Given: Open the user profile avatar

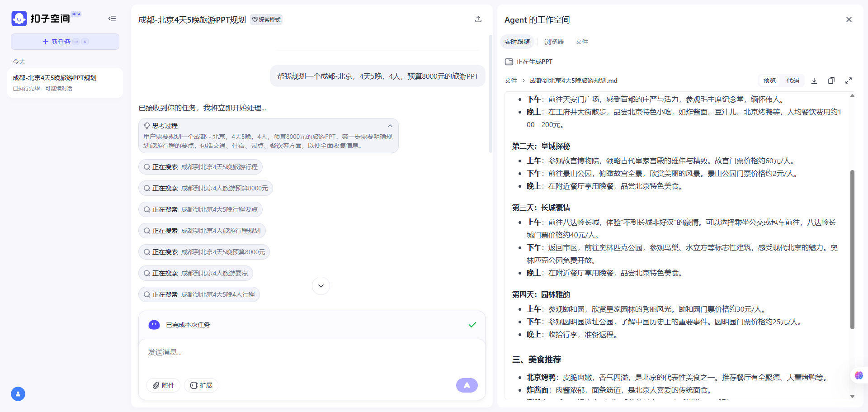Looking at the screenshot, I should [18, 394].
